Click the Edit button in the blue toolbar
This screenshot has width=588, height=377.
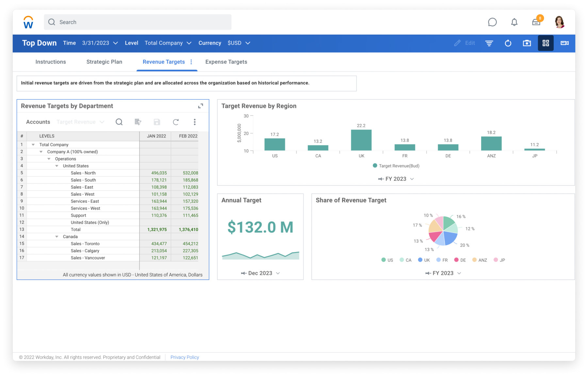click(x=465, y=43)
